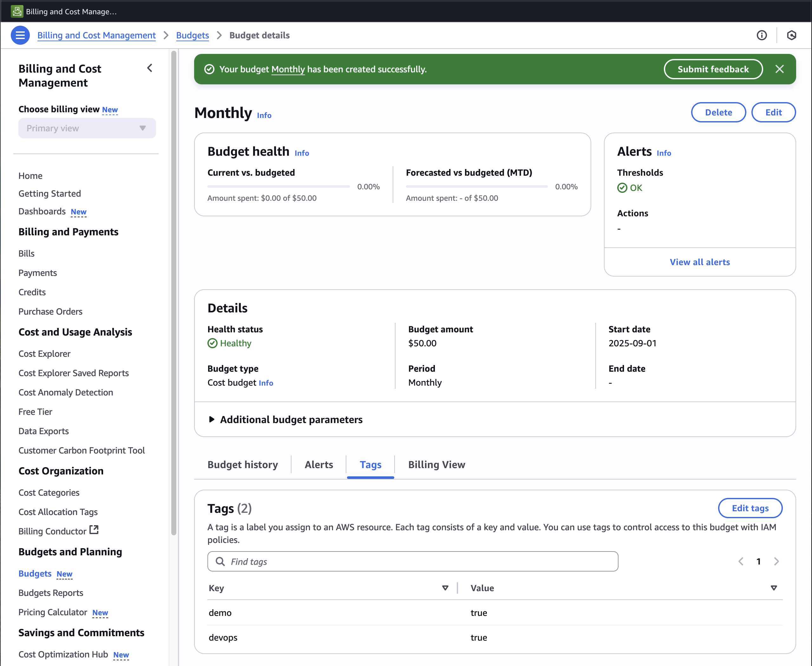Go to previous page of tags
Viewport: 812px width, 666px height.
pos(741,562)
